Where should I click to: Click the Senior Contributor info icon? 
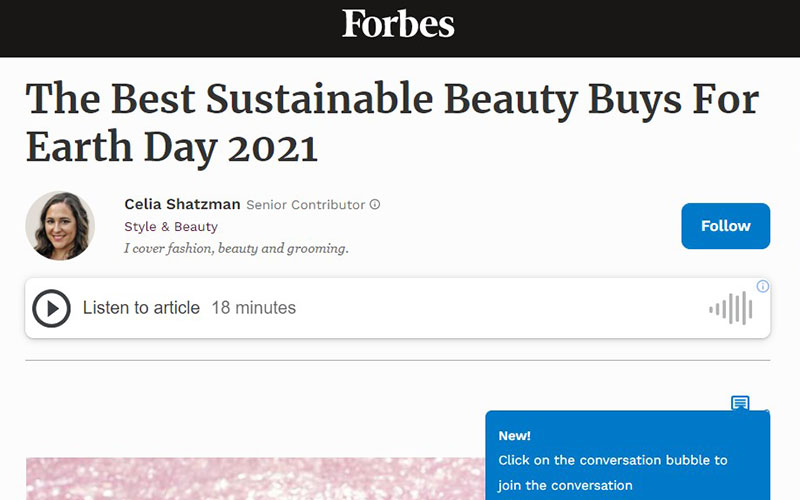(375, 205)
